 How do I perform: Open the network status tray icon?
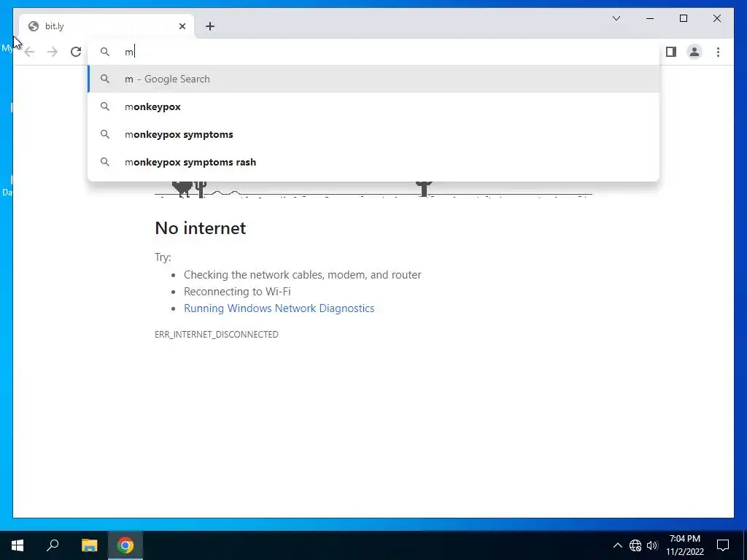[x=635, y=545]
